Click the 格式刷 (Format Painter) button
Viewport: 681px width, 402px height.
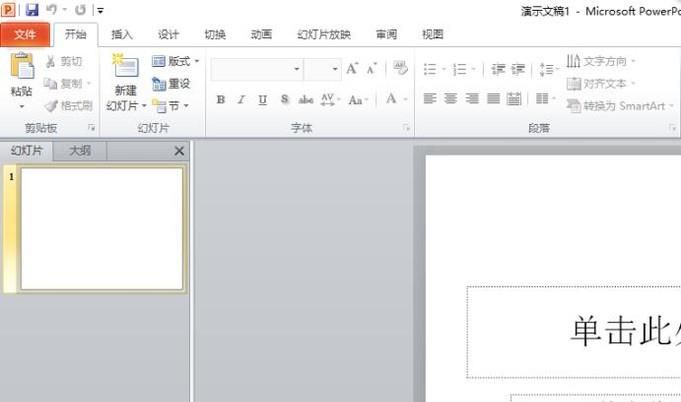69,105
